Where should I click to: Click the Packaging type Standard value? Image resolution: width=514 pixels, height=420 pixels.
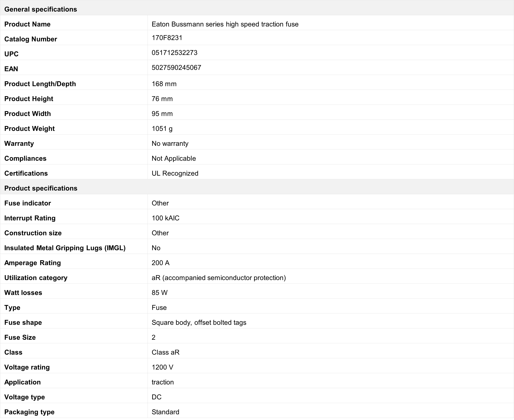pos(165,412)
